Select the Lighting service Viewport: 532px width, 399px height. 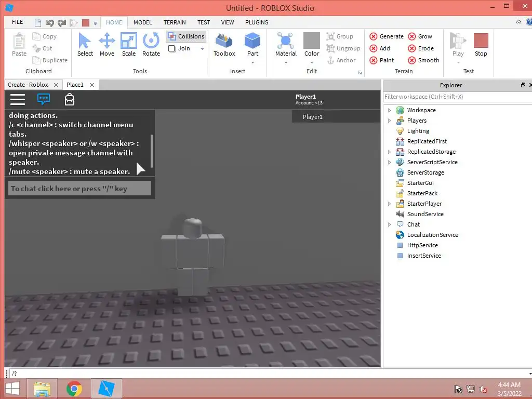418,131
